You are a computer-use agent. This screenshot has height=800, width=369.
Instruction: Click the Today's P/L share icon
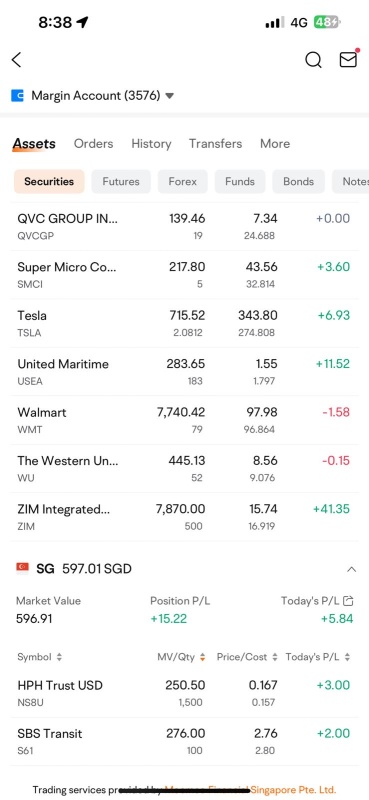(x=349, y=601)
